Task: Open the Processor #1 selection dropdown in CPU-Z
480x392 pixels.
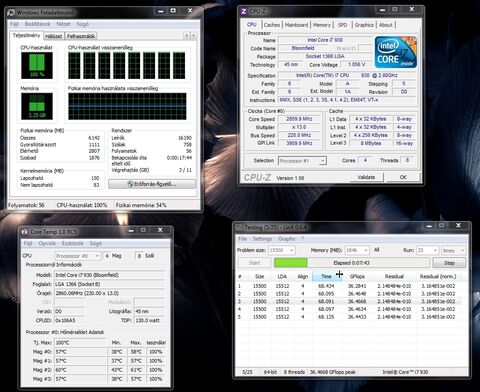Action: pos(302,161)
